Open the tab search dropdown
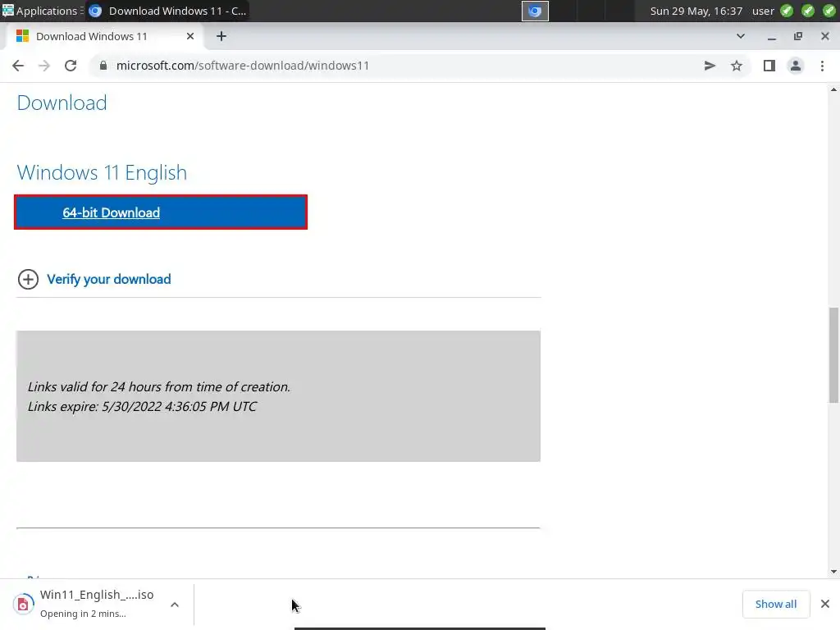 coord(741,36)
